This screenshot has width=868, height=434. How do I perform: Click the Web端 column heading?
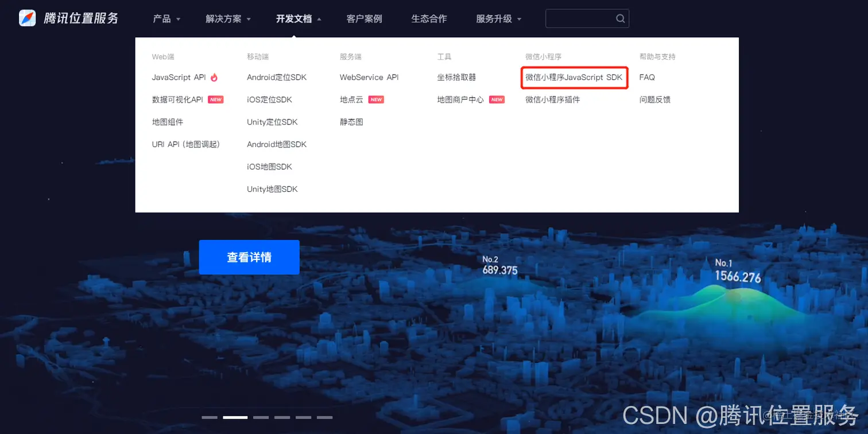click(163, 57)
